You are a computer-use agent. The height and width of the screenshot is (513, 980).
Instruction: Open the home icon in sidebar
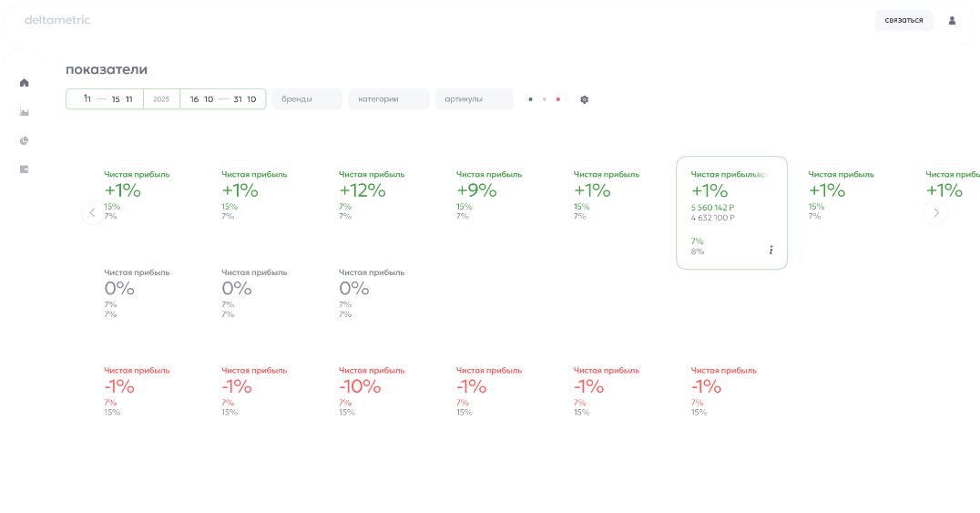pyautogui.click(x=25, y=83)
